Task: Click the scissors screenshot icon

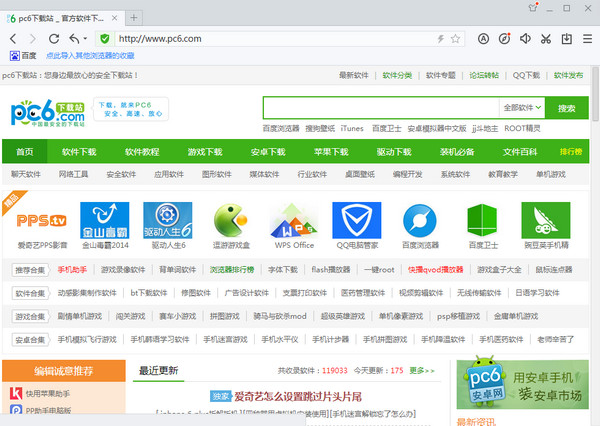Action: pyautogui.click(x=546, y=39)
